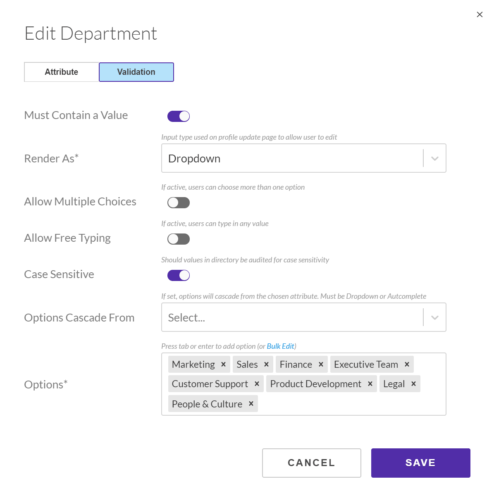Viewport: 494px width, 500px height.
Task: Open the Render As dropdown
Action: tap(304, 158)
